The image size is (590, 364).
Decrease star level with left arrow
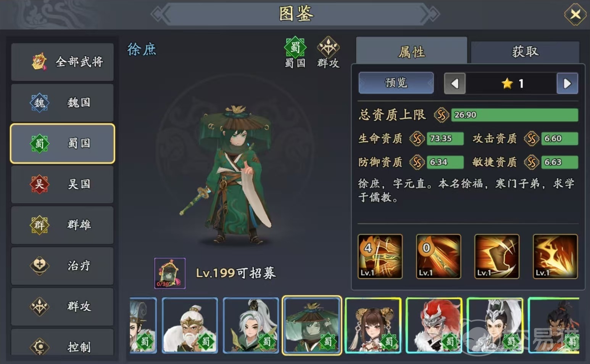(455, 83)
